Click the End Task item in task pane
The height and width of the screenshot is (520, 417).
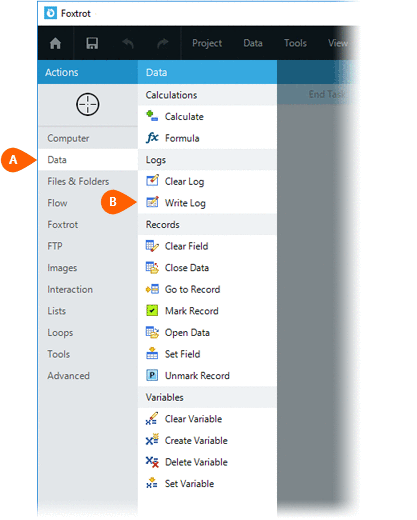(327, 94)
